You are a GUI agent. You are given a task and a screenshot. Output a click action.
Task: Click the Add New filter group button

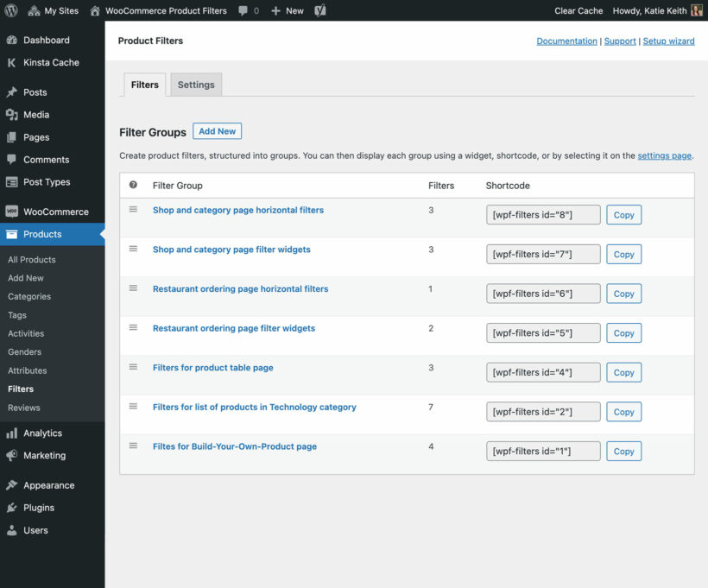point(217,131)
